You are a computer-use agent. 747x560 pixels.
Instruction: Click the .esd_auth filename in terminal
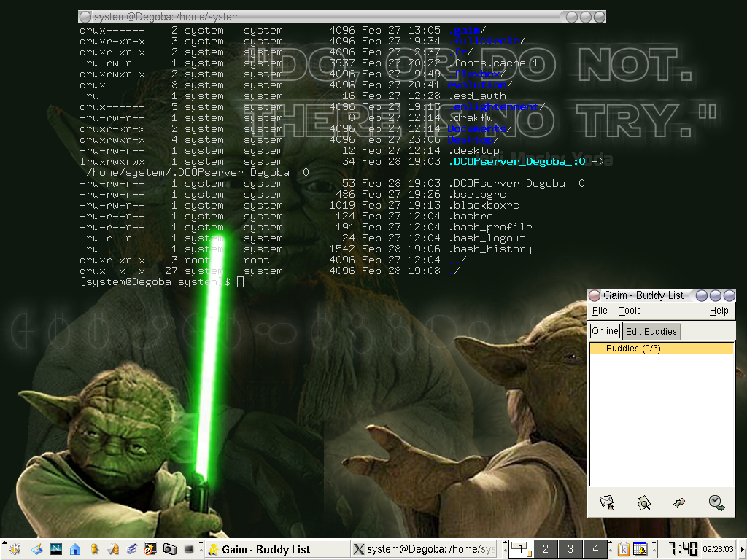[477, 96]
